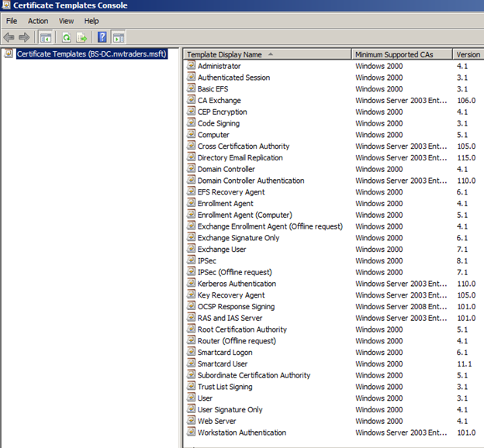Select the Smartcard User template

point(223,364)
